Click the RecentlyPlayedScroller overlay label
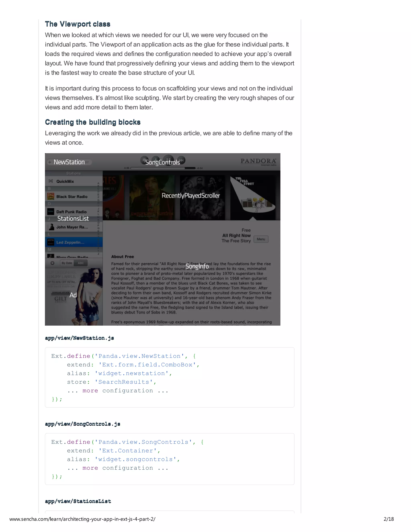The image size is (411, 532). pos(191,196)
